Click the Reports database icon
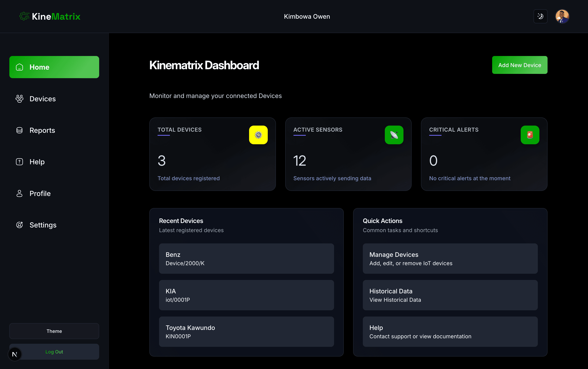The image size is (588, 369). coord(19,130)
